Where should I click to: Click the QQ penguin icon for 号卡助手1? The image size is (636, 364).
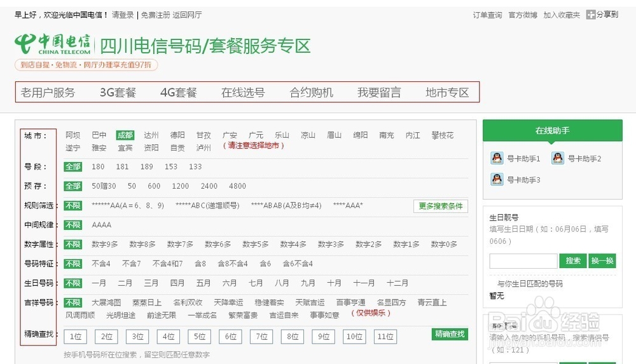click(497, 158)
